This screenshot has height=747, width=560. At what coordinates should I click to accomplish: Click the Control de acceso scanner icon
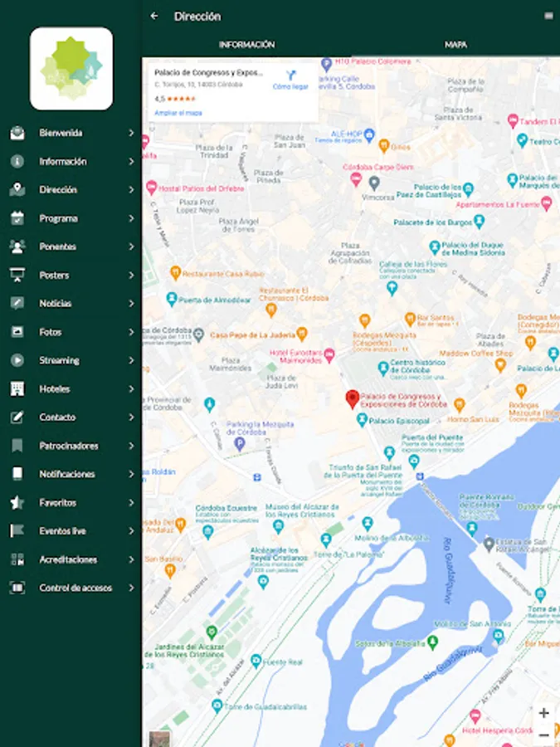17,588
